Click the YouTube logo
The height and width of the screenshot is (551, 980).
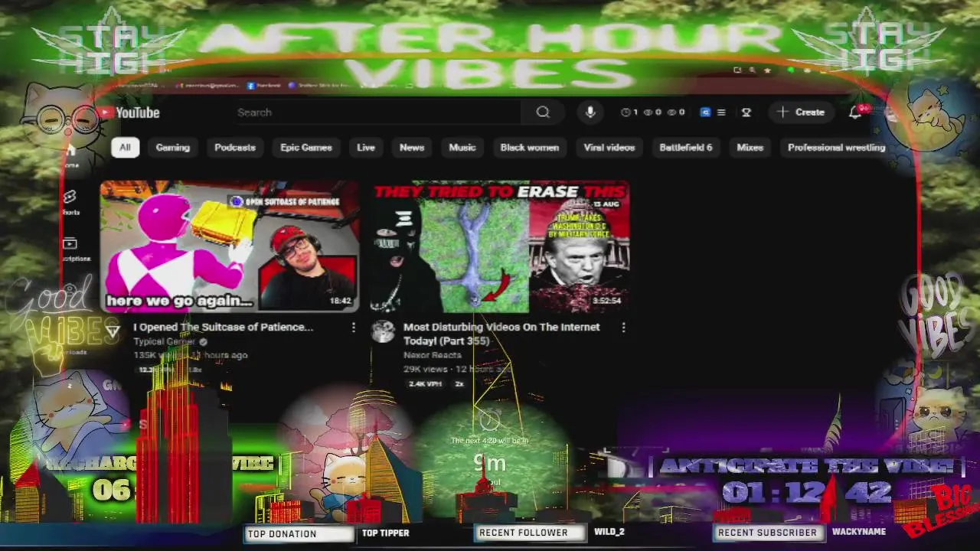(128, 112)
